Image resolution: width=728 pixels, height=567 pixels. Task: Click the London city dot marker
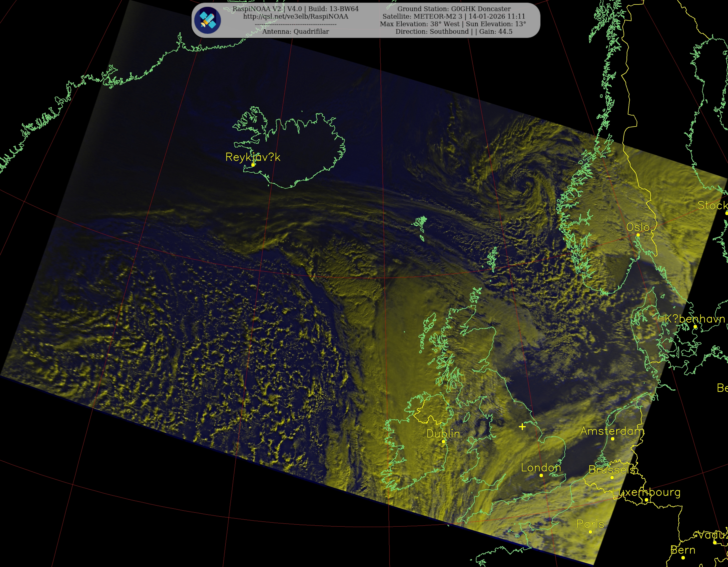[541, 475]
